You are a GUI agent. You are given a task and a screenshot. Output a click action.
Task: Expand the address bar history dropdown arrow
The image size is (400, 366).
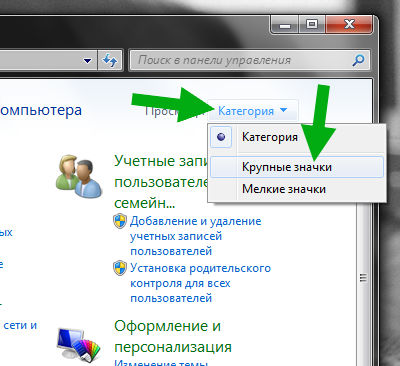(x=88, y=61)
